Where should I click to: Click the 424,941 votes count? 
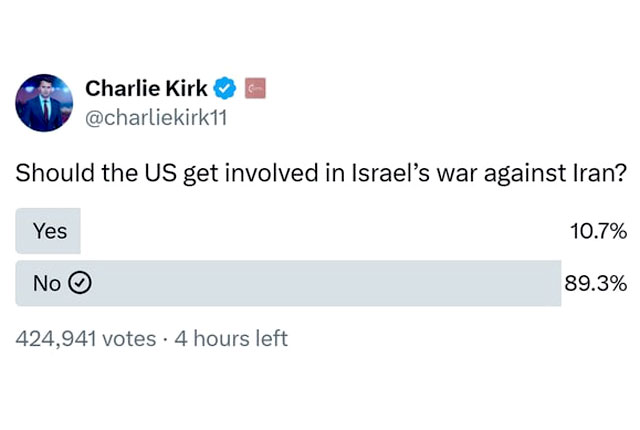[x=86, y=339]
